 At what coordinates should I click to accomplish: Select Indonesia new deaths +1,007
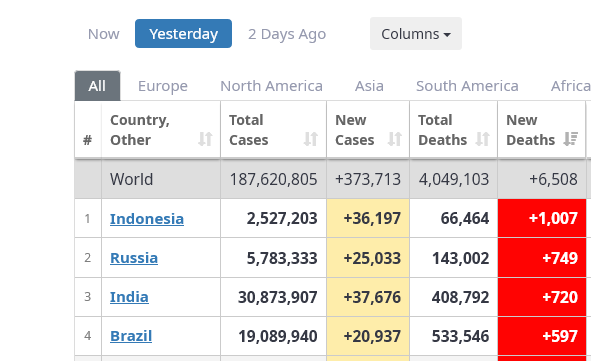(x=553, y=218)
